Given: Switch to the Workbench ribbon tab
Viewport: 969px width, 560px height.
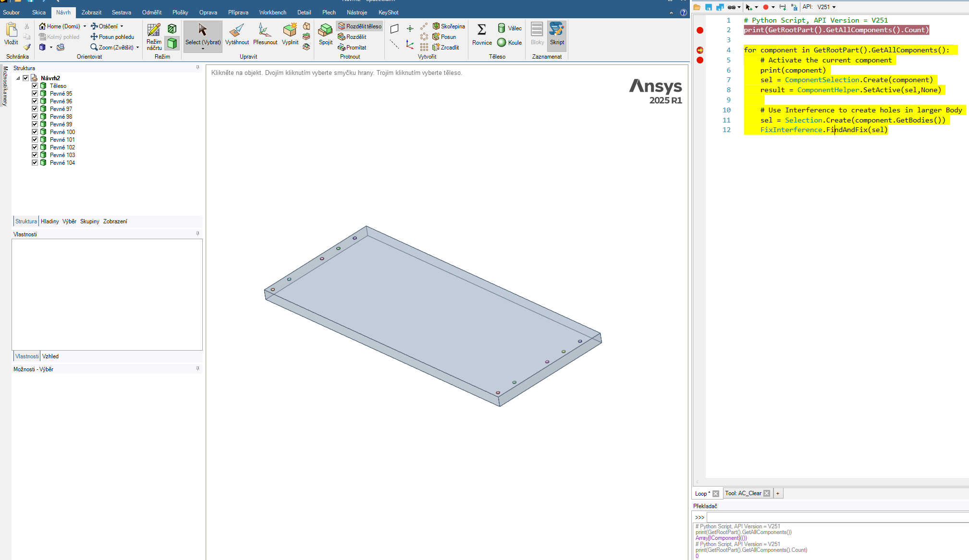Looking at the screenshot, I should point(272,12).
